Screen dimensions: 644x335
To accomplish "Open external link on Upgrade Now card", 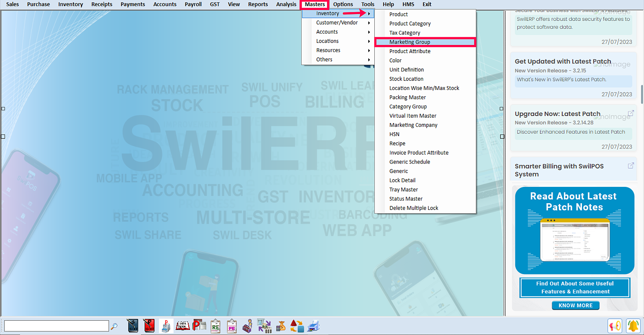I will [631, 113].
